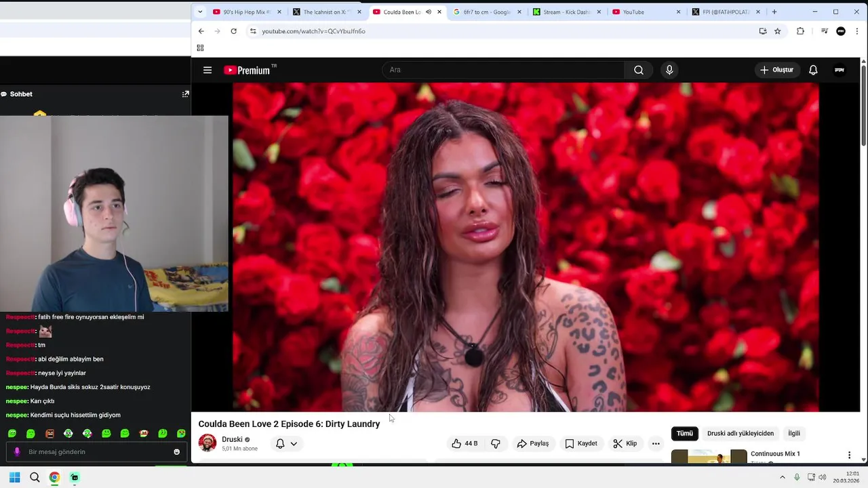Open Druski channel avatar

[x=208, y=443]
